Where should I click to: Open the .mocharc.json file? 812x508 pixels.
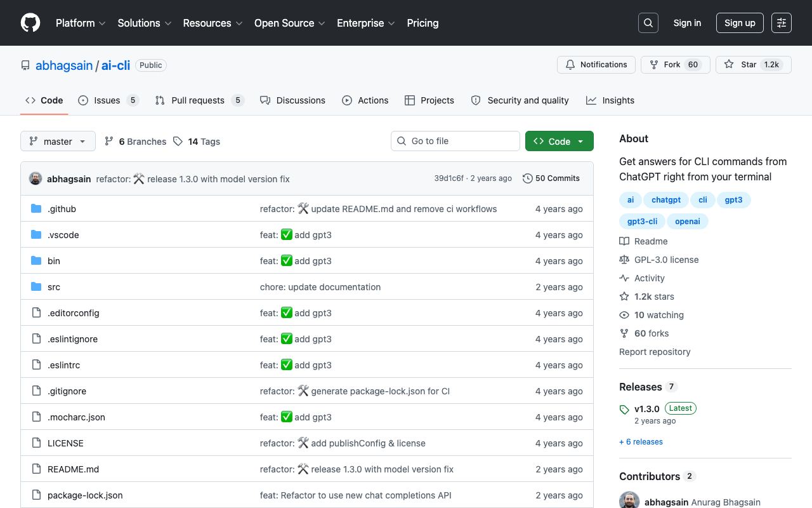click(x=76, y=417)
